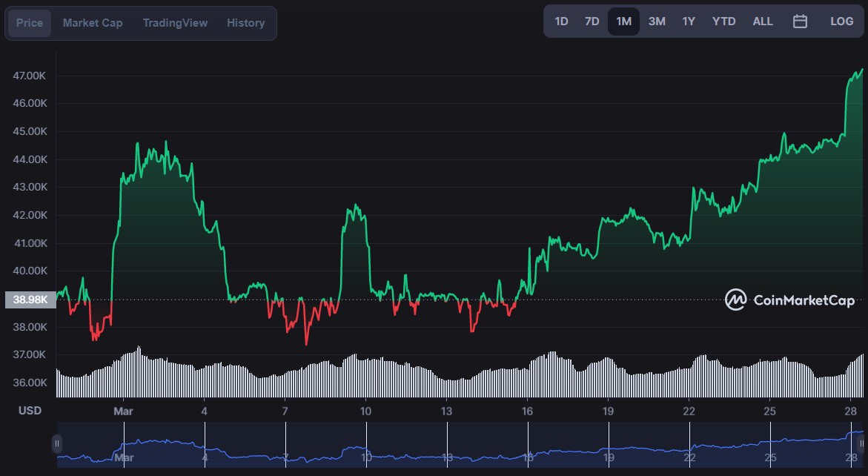Show ALL time price history
This screenshot has width=868, height=476.
[x=762, y=22]
